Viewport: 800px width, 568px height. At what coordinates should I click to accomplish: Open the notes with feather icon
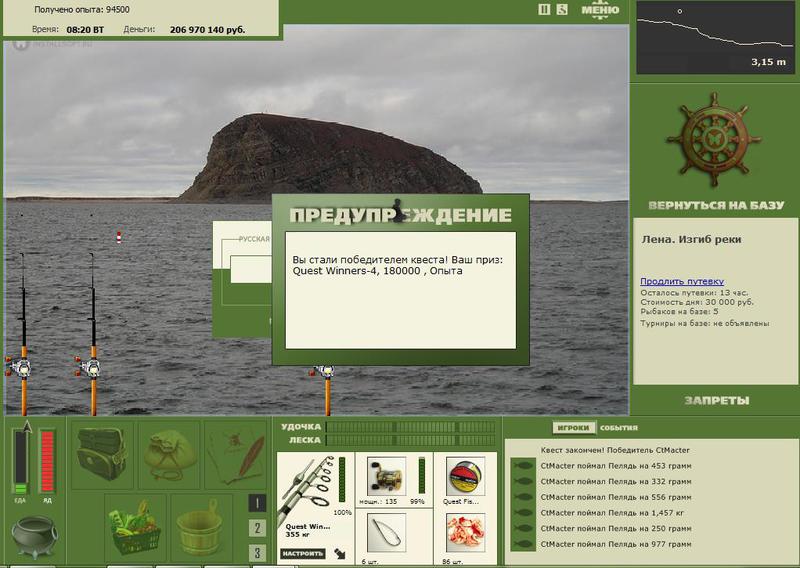pos(236,454)
